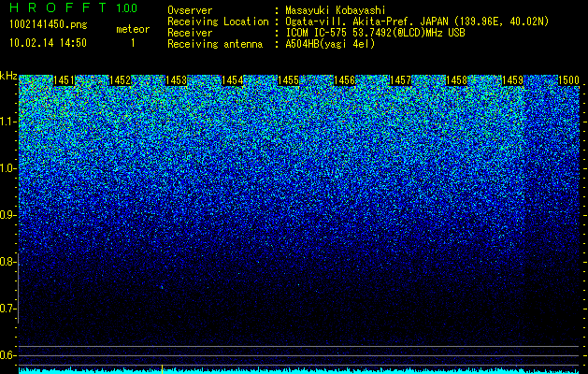Click the 0.6 frequency axis label
The height and width of the screenshot is (374, 588).
click(x=7, y=355)
